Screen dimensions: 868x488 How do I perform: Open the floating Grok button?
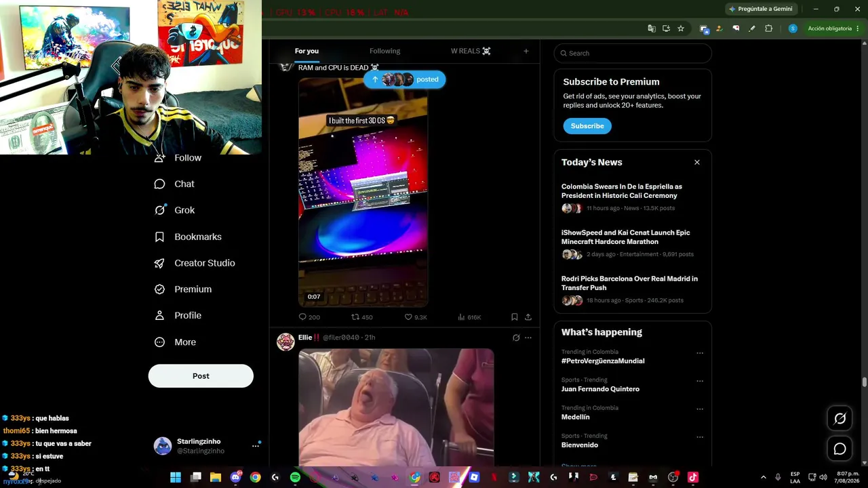tap(840, 419)
